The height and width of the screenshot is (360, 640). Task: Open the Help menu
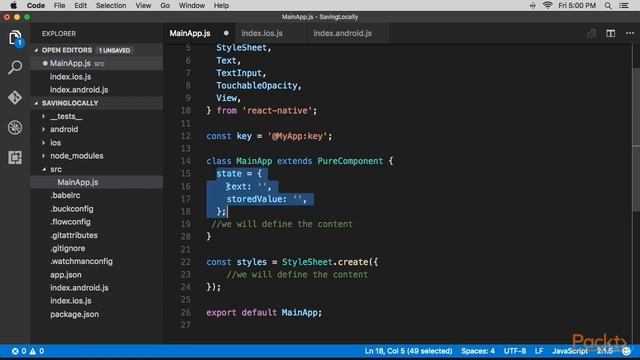pos(221,5)
